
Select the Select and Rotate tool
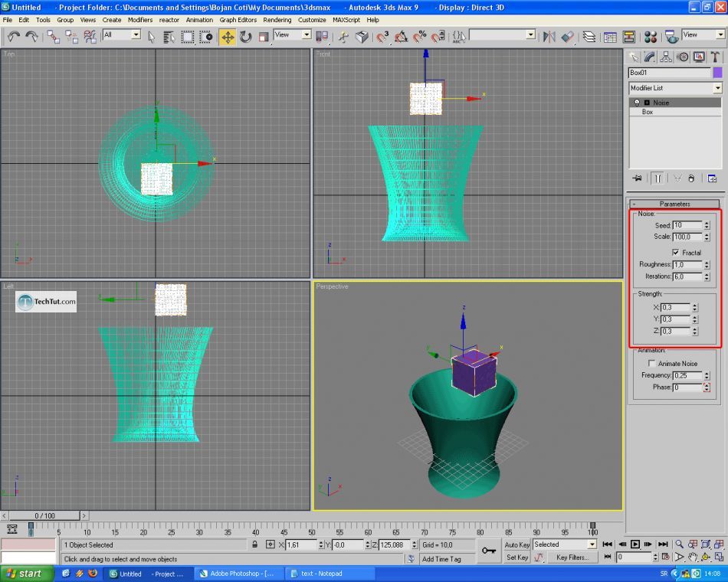[246, 36]
